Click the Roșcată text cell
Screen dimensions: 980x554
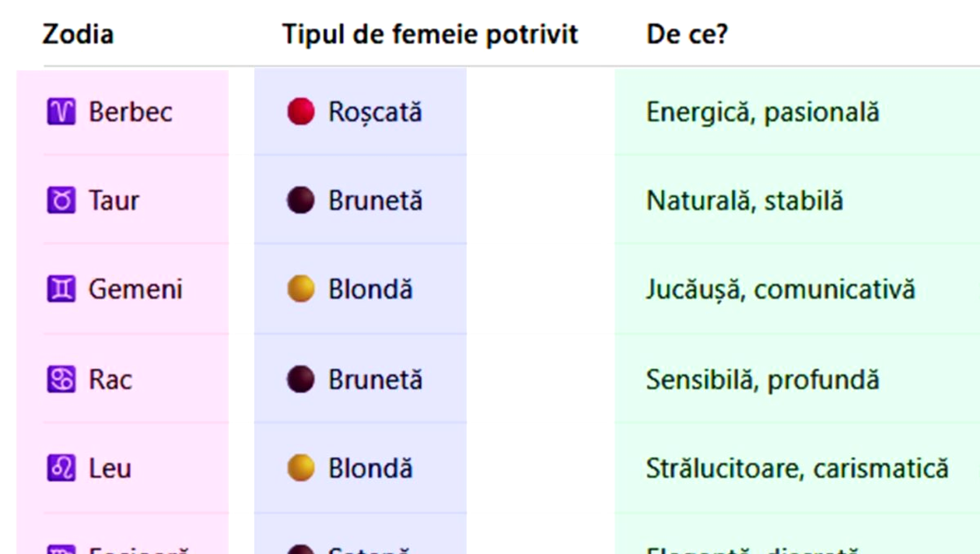point(375,112)
